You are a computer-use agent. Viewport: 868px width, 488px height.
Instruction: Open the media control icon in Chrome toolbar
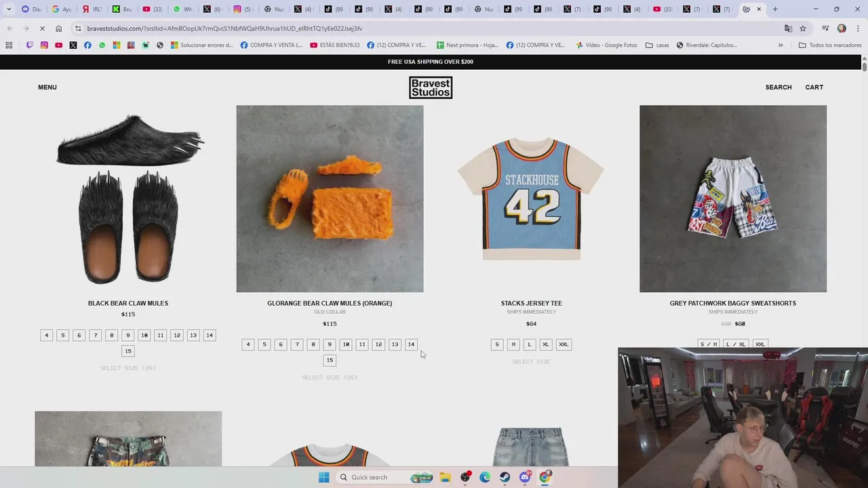tap(825, 28)
